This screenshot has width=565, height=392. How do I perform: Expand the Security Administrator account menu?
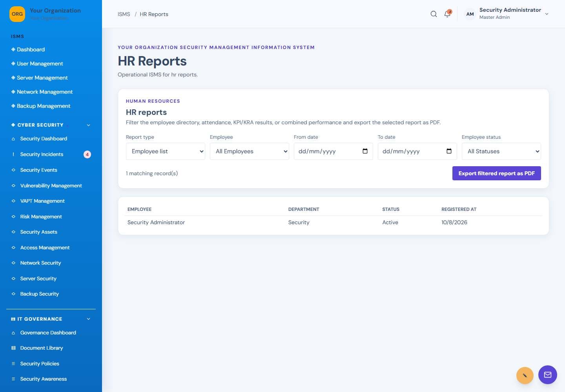[547, 14]
